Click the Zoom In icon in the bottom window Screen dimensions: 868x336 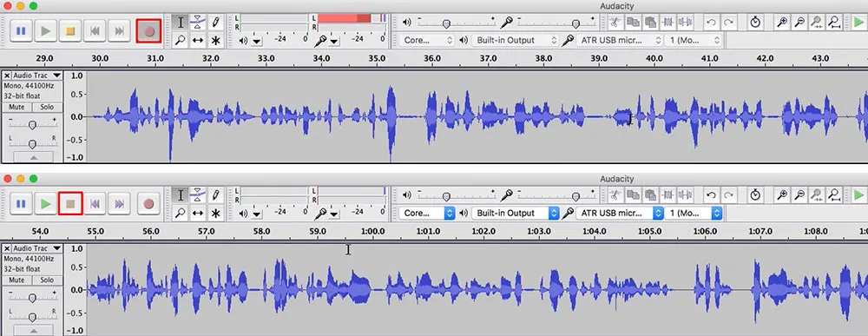[x=782, y=195]
